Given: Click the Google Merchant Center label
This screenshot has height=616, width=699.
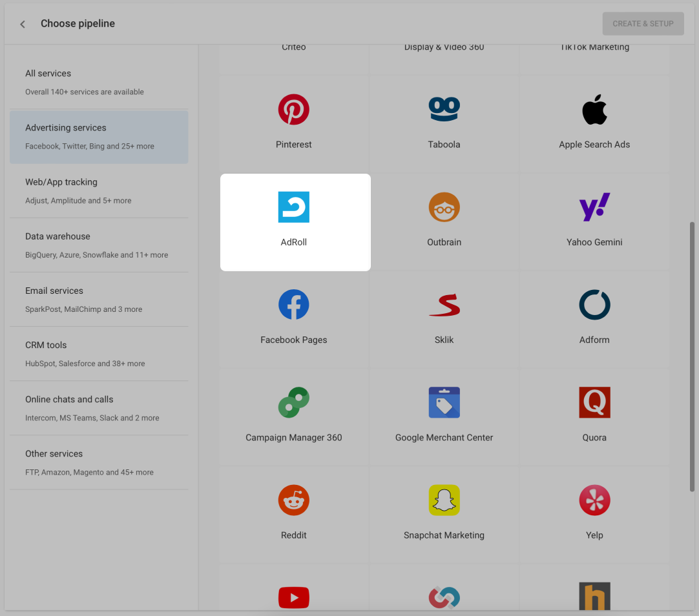Looking at the screenshot, I should point(444,437).
